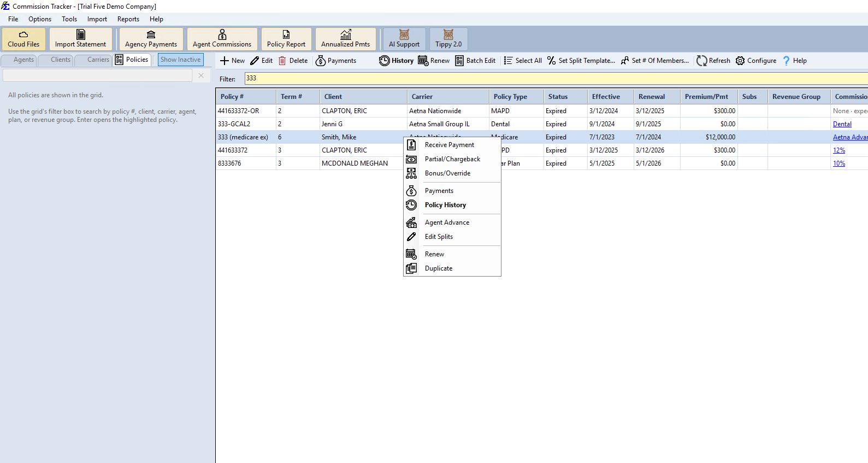Create a New policy

pyautogui.click(x=232, y=61)
